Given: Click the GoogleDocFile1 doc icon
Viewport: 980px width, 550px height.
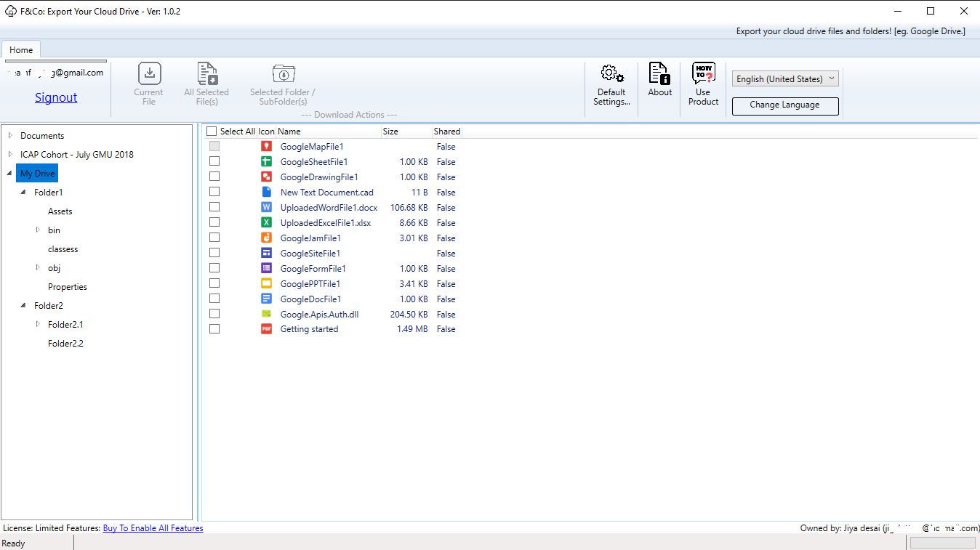Looking at the screenshot, I should (x=266, y=299).
